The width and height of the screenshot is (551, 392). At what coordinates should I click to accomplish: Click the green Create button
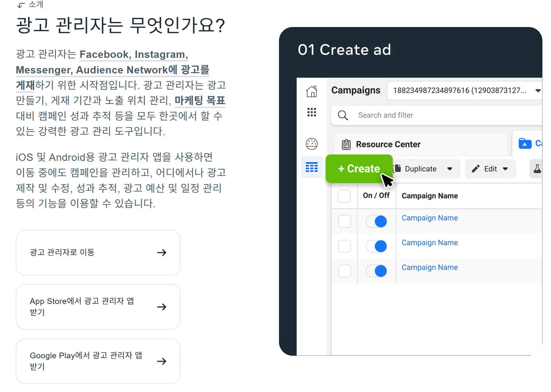coord(359,168)
